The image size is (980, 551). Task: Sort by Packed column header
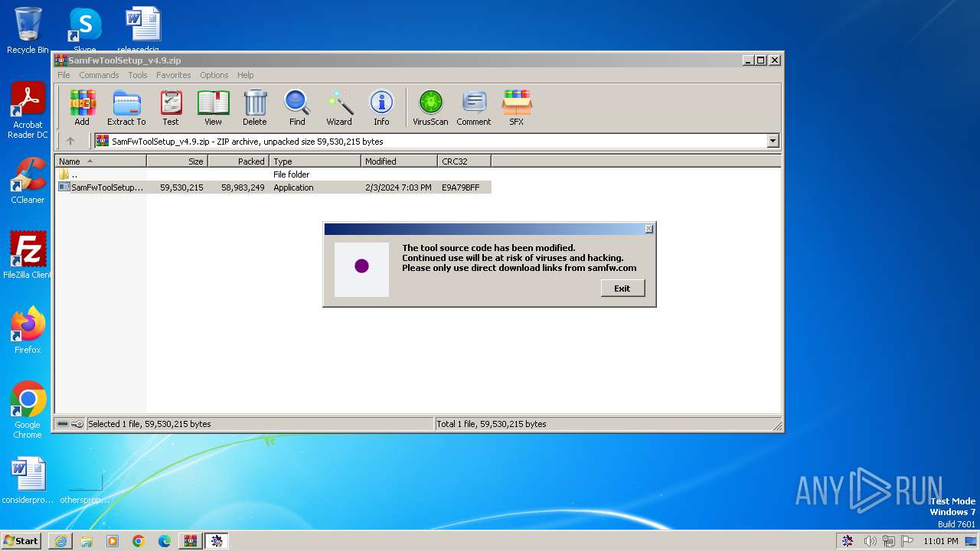coord(238,161)
